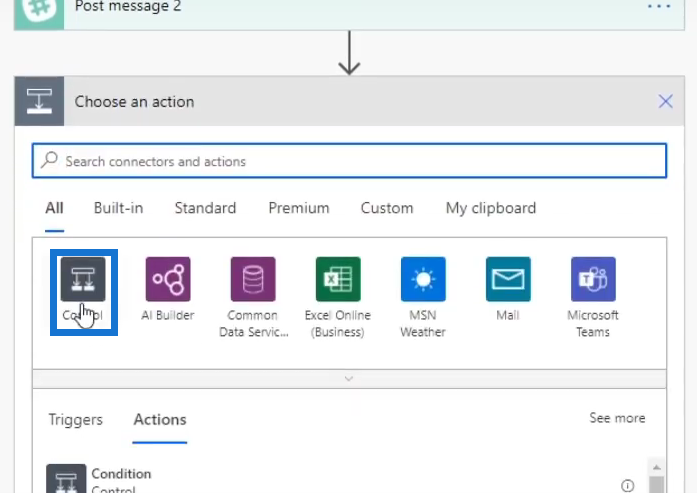Switch to the Triggers tab
The image size is (697, 493).
(x=76, y=420)
